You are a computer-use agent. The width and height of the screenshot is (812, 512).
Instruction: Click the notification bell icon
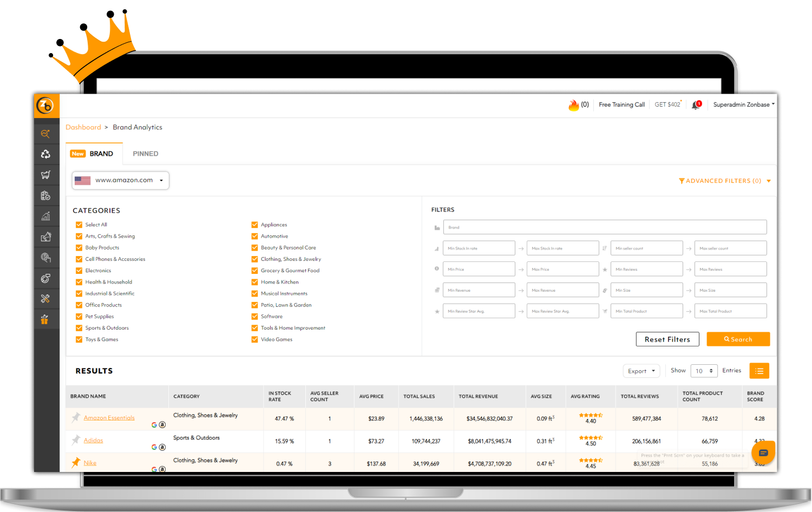[696, 105]
